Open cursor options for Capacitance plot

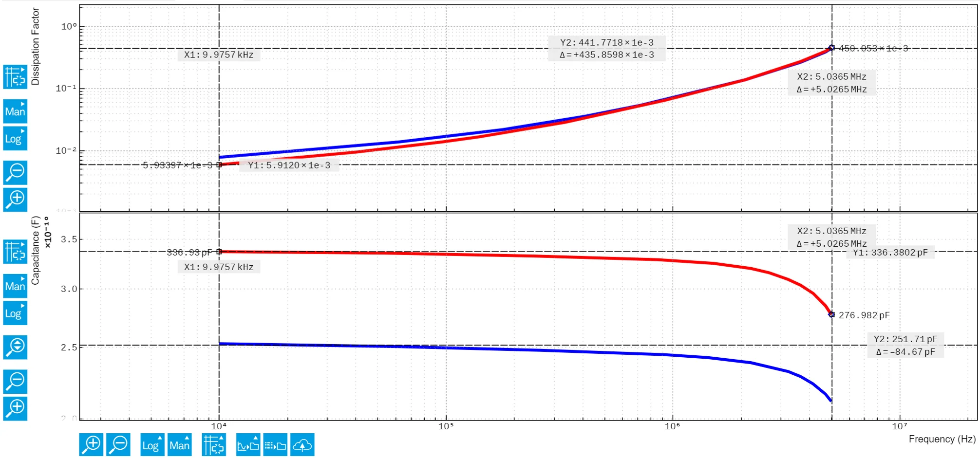pyautogui.click(x=15, y=252)
